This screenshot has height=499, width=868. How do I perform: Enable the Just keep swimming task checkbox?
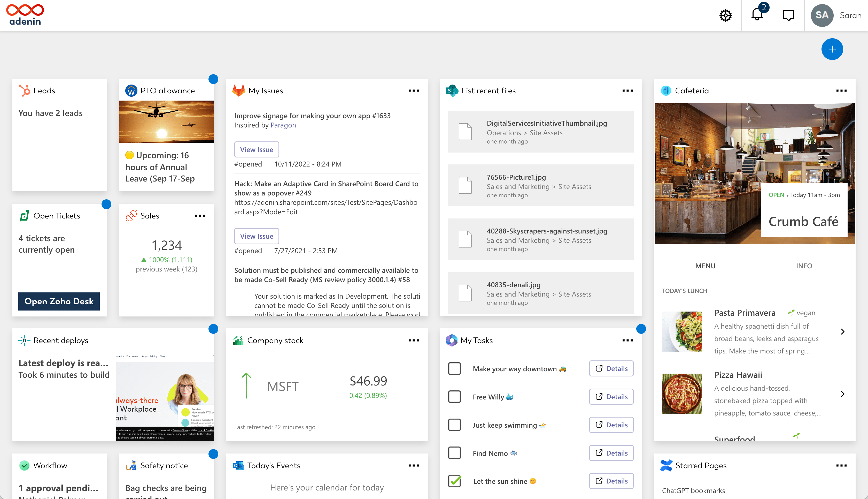[454, 425]
